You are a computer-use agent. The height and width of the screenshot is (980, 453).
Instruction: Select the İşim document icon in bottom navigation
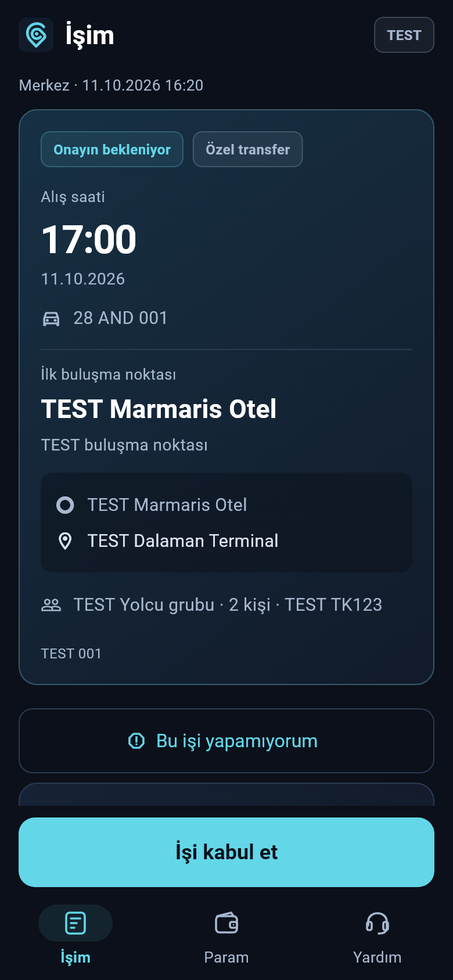(75, 923)
